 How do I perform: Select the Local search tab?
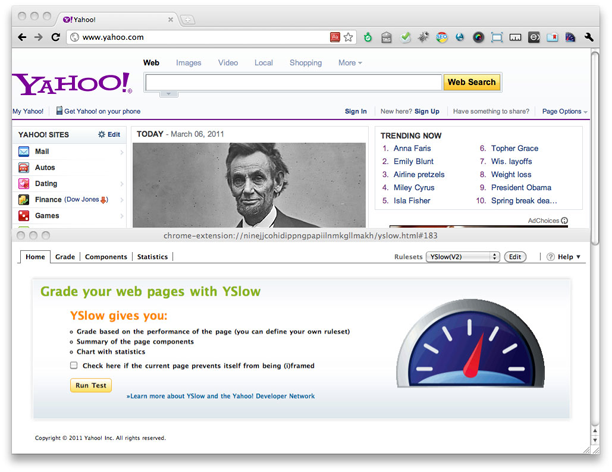[263, 63]
